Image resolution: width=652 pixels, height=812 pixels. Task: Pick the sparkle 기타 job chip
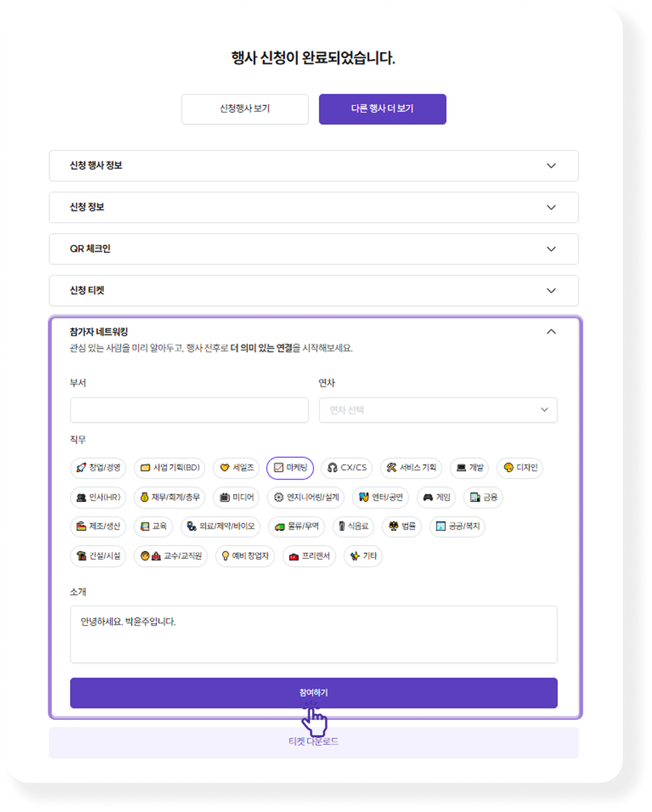pyautogui.click(x=362, y=556)
